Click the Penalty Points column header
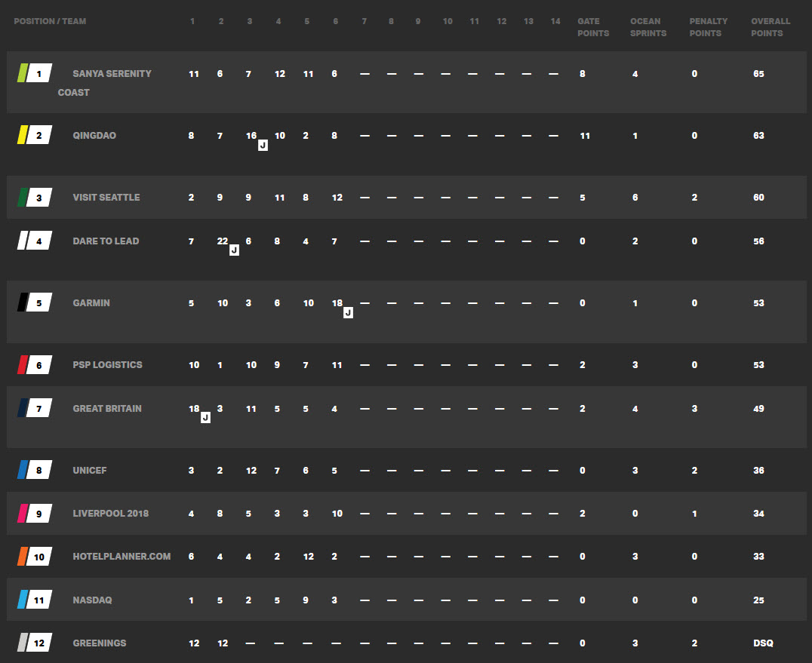Image resolution: width=812 pixels, height=663 pixels. coord(708,27)
